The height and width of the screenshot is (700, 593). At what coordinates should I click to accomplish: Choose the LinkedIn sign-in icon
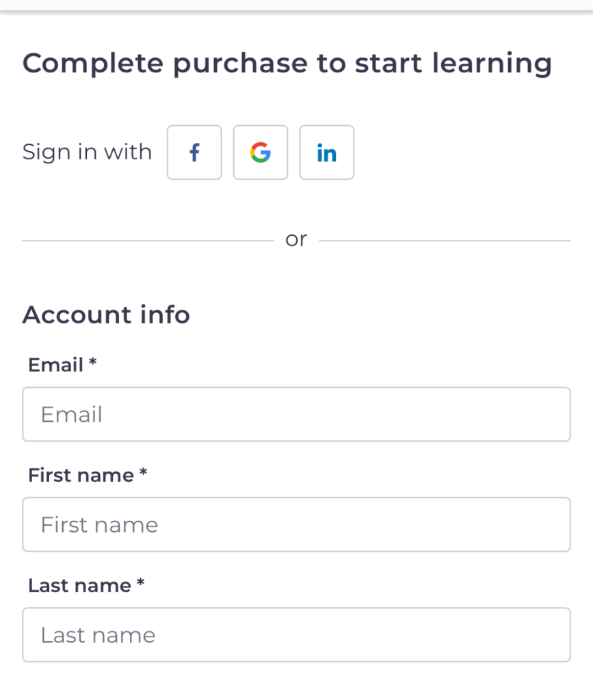(x=326, y=152)
